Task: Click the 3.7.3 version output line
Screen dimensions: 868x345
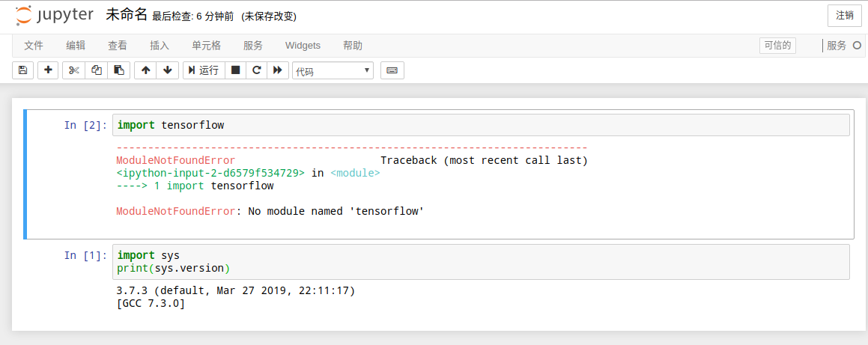Action: 235,290
